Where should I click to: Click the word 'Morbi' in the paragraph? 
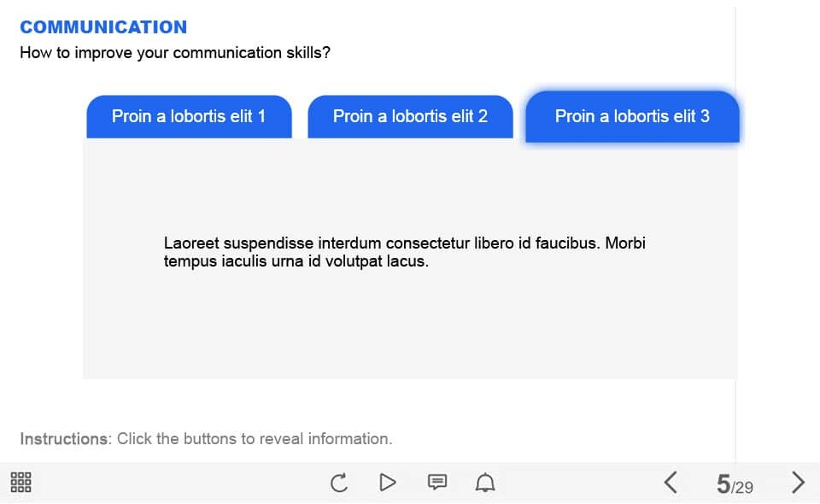625,243
